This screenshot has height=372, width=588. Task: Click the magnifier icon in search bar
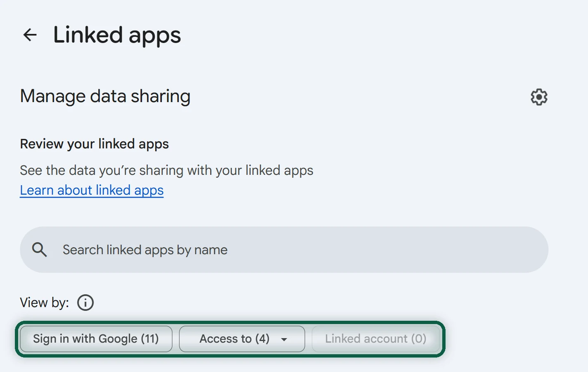click(x=40, y=250)
